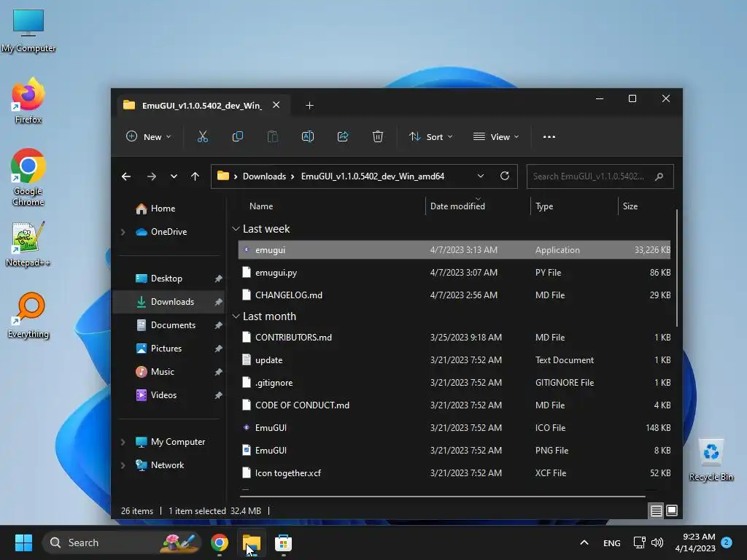
Task: Select Recycle Bin desktop icon
Action: [711, 460]
